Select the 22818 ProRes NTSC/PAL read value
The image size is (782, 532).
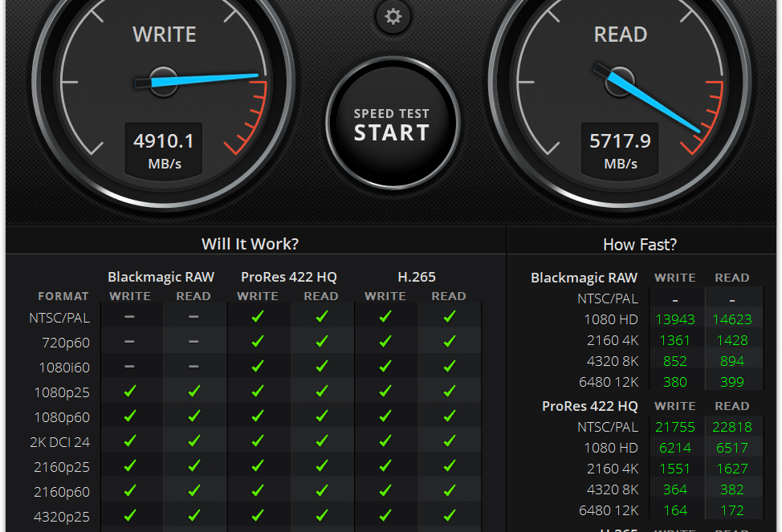click(731, 427)
